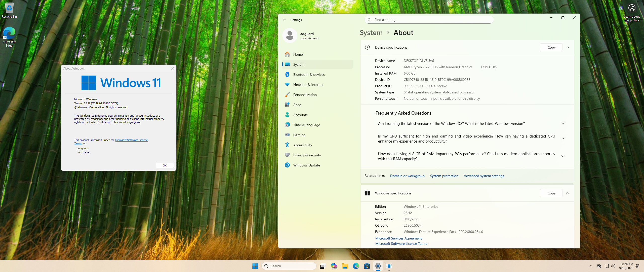
Task: Collapse the Device specifications section
Action: pyautogui.click(x=568, y=47)
